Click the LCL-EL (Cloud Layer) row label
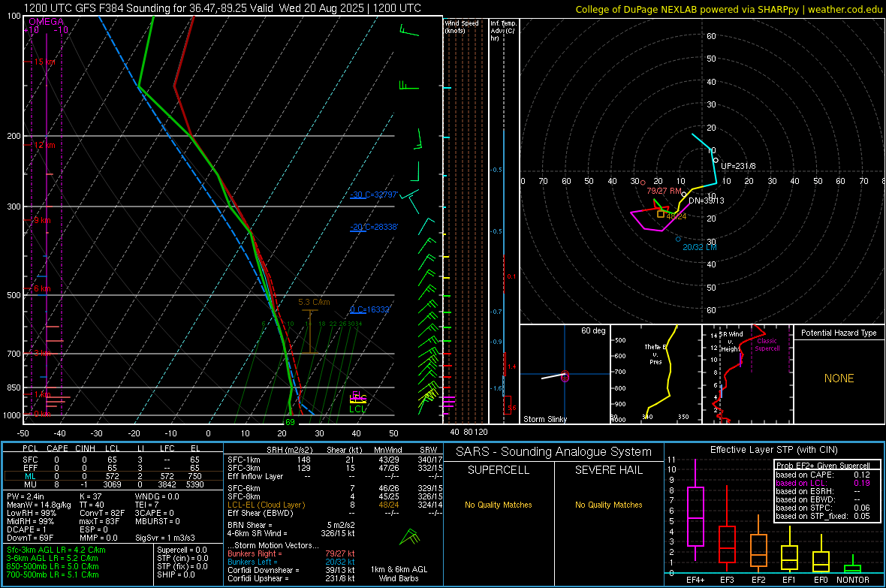 [x=266, y=505]
